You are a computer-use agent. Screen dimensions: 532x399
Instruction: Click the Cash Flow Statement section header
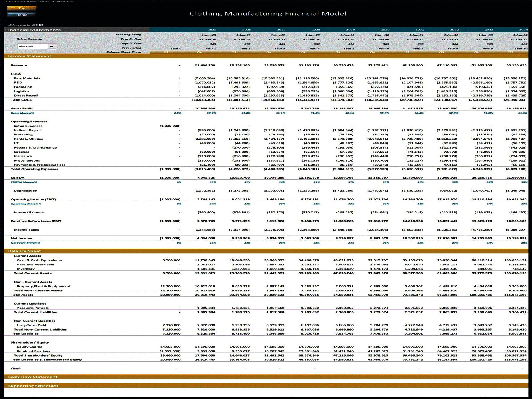33,377
